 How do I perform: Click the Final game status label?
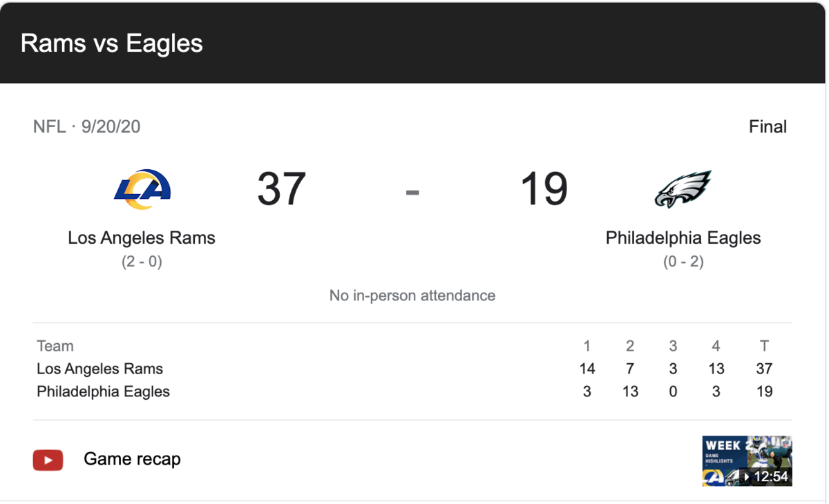click(x=768, y=127)
